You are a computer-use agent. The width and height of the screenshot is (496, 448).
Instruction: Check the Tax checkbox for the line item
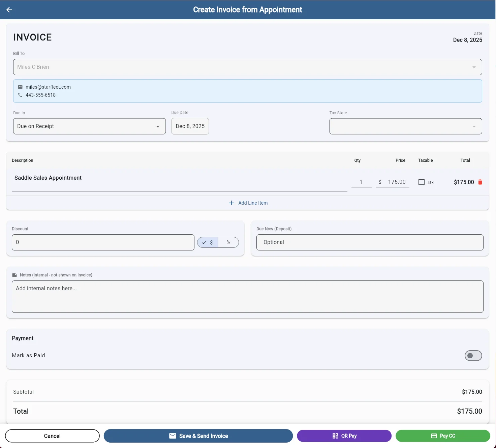click(x=421, y=182)
